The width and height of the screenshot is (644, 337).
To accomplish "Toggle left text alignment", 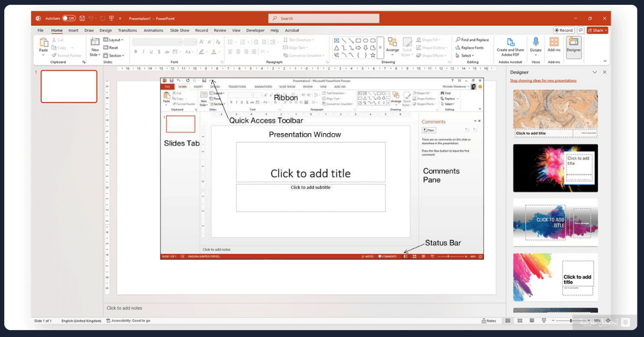I will 230,52.
